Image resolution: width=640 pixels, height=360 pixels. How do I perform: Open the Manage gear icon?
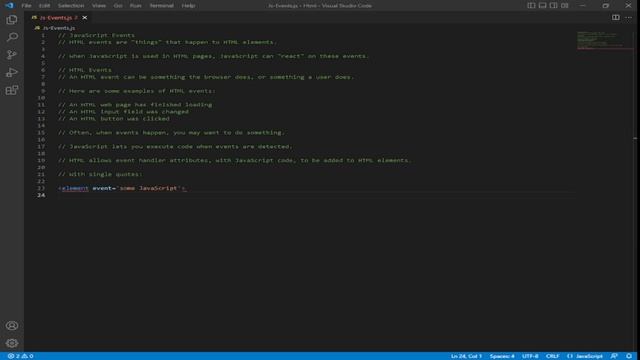12,343
